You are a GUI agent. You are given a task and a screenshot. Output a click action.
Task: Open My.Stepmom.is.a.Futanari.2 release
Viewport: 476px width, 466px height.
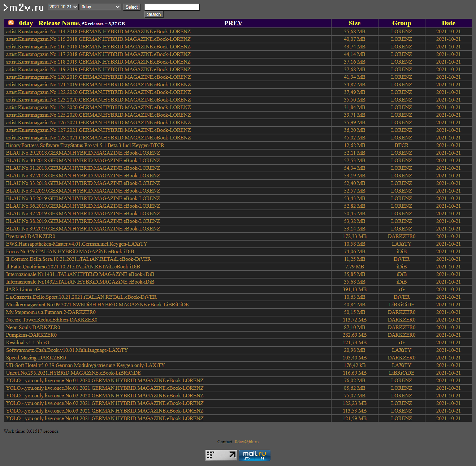(x=51, y=312)
